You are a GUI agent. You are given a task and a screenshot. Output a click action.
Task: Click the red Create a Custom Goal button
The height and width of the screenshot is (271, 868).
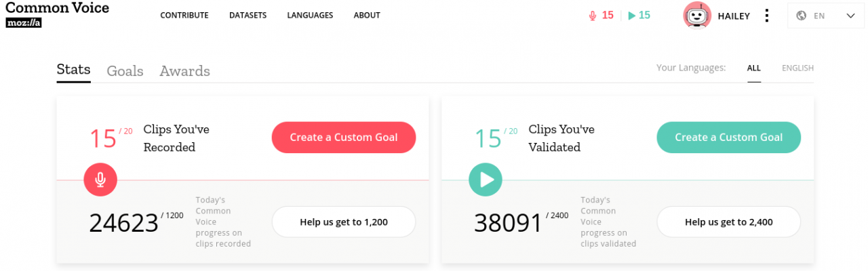[x=344, y=138]
